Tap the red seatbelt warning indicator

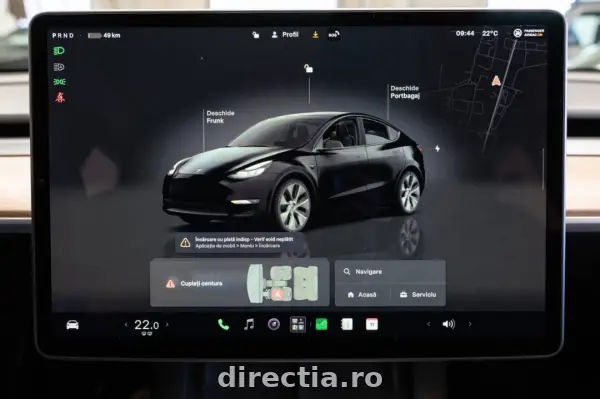60,97
